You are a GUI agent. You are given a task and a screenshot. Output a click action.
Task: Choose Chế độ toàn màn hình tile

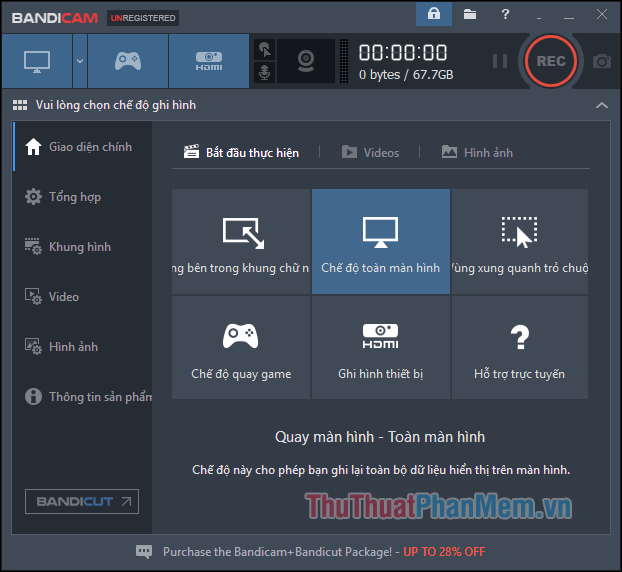click(381, 242)
